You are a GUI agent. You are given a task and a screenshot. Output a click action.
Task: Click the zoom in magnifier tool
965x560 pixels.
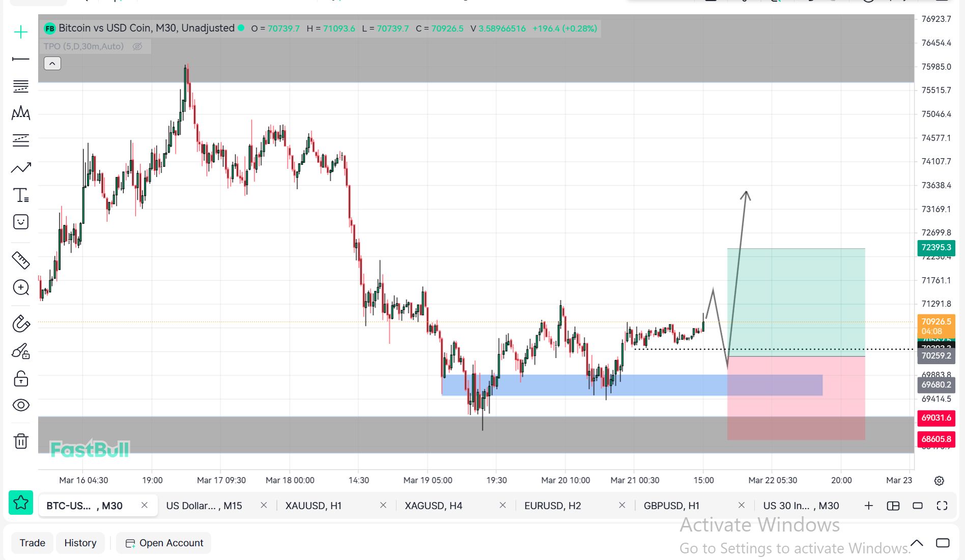click(21, 288)
